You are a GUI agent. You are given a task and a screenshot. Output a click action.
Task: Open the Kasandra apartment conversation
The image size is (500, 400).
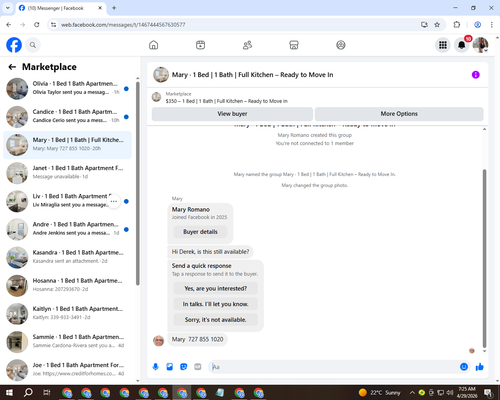coord(67,258)
